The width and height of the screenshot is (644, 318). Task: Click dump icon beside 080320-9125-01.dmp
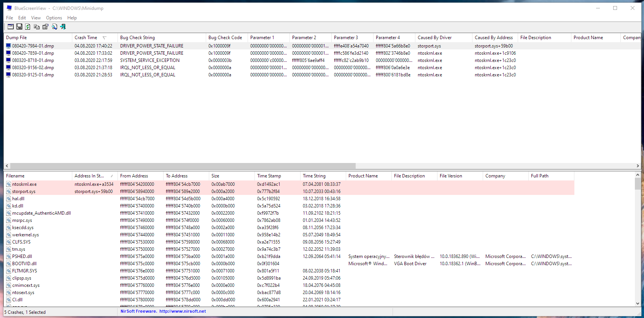(x=8, y=75)
